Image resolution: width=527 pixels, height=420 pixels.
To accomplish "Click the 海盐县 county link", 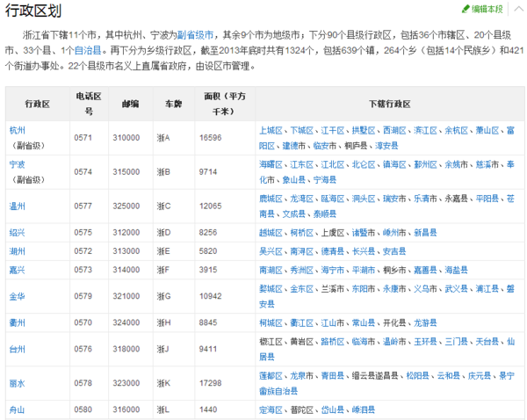I will pos(457,270).
